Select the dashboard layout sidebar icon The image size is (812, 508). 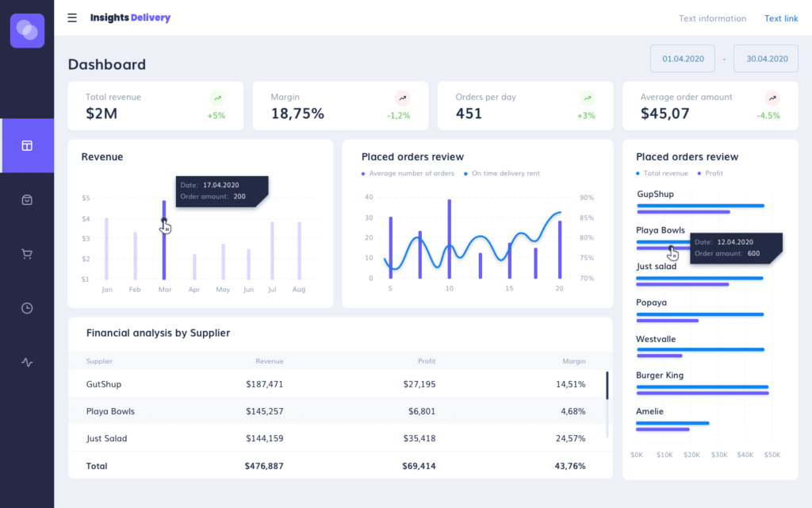click(27, 146)
